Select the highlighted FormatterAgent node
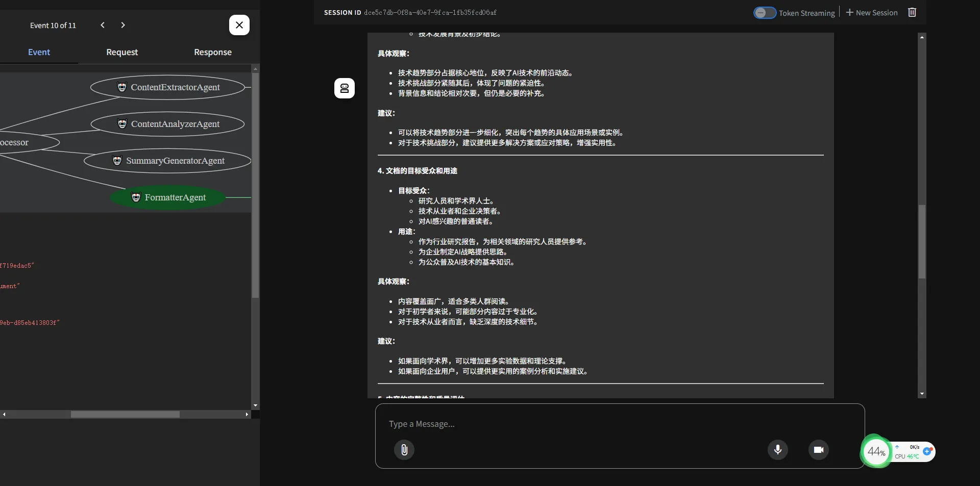 (x=168, y=197)
